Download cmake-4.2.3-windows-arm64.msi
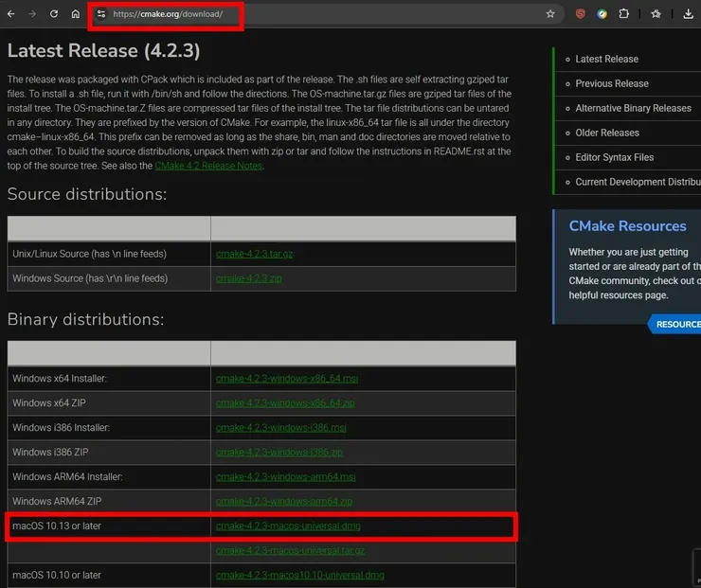 286,477
